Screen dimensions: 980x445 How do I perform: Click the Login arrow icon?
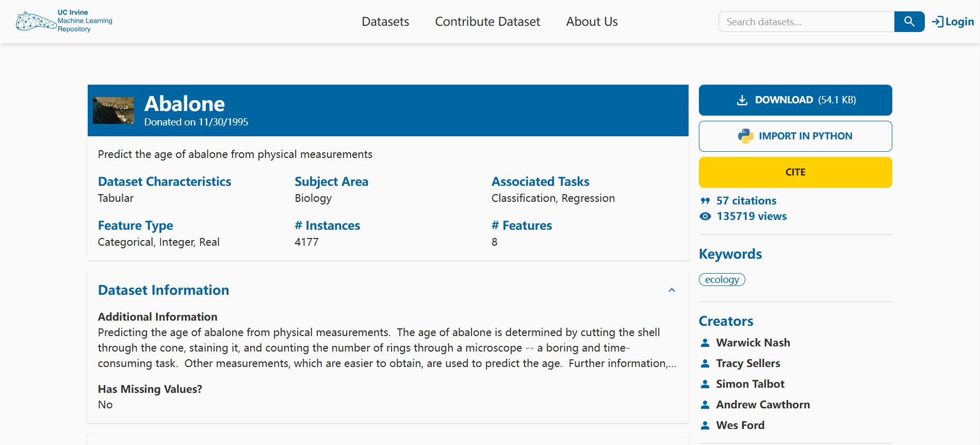938,22
